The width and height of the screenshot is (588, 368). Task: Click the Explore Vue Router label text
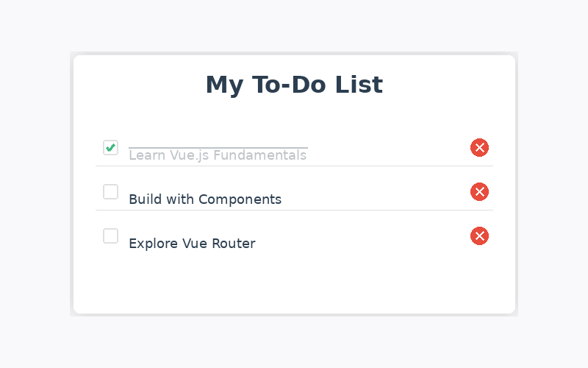[192, 244]
